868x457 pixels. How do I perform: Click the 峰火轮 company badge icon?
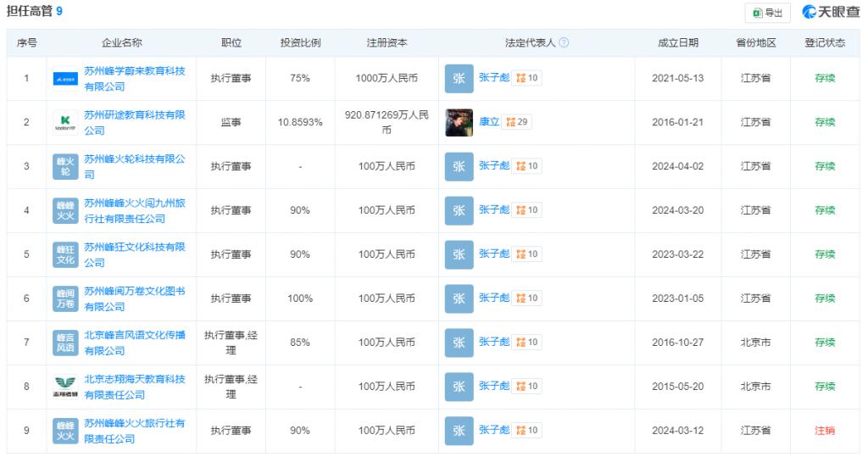coord(65,167)
